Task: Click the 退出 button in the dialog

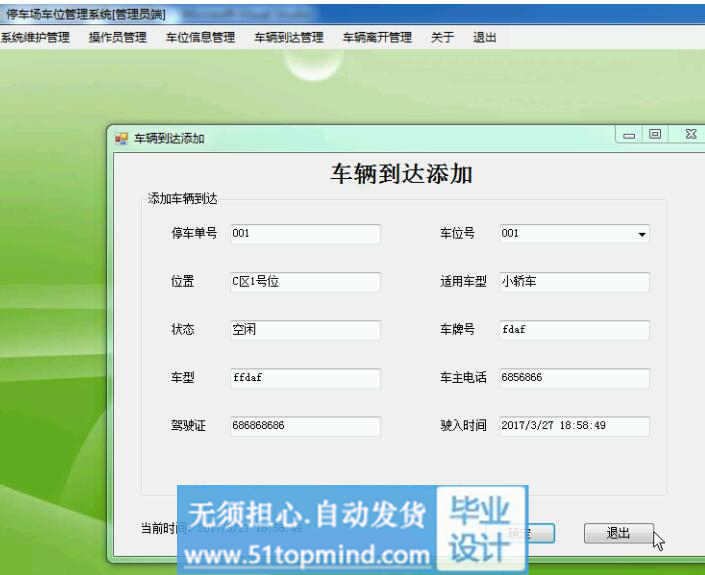Action: click(618, 533)
